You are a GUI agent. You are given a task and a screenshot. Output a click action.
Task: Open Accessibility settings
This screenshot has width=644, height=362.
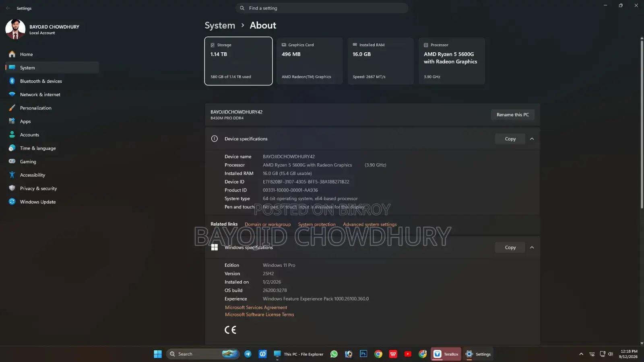click(52, 175)
